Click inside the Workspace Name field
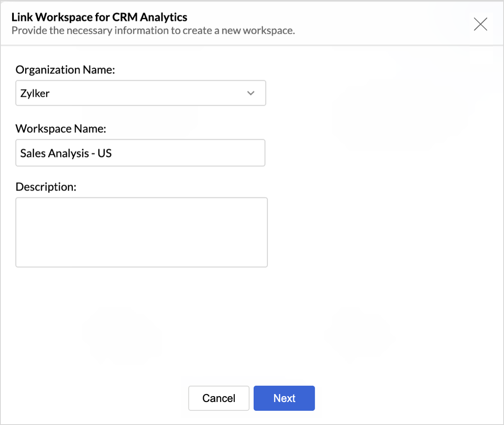 coord(140,153)
